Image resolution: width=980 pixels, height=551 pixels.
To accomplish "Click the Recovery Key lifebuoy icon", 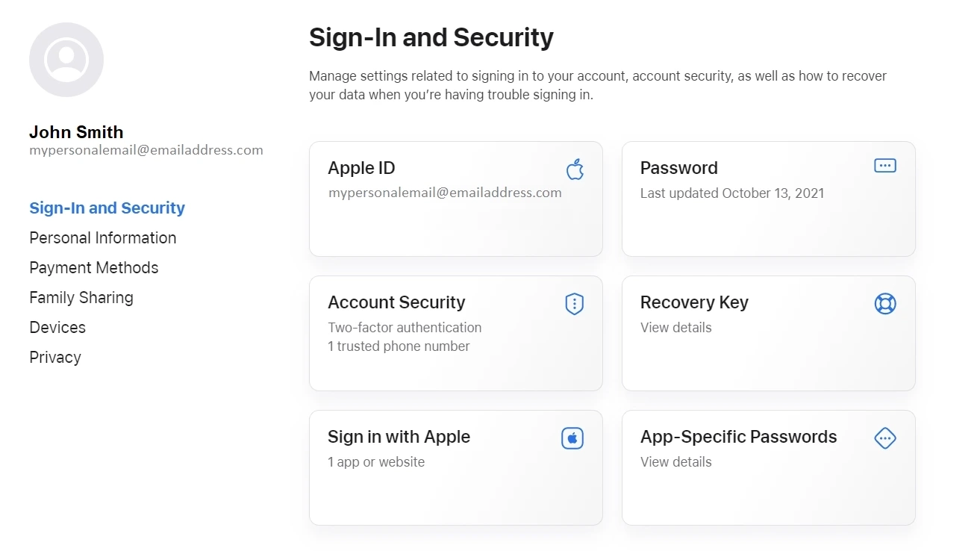I will click(884, 304).
